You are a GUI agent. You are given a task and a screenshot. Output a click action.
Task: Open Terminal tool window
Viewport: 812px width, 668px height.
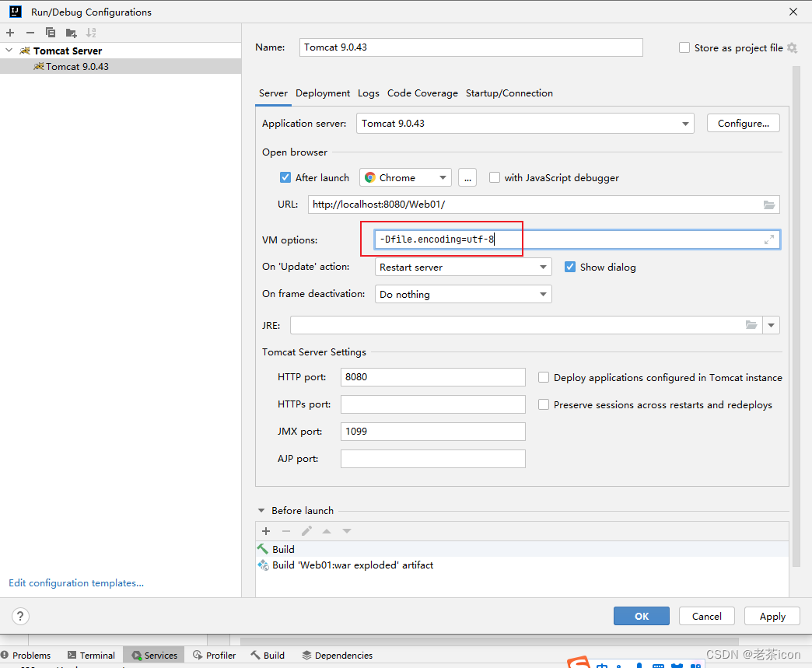91,655
